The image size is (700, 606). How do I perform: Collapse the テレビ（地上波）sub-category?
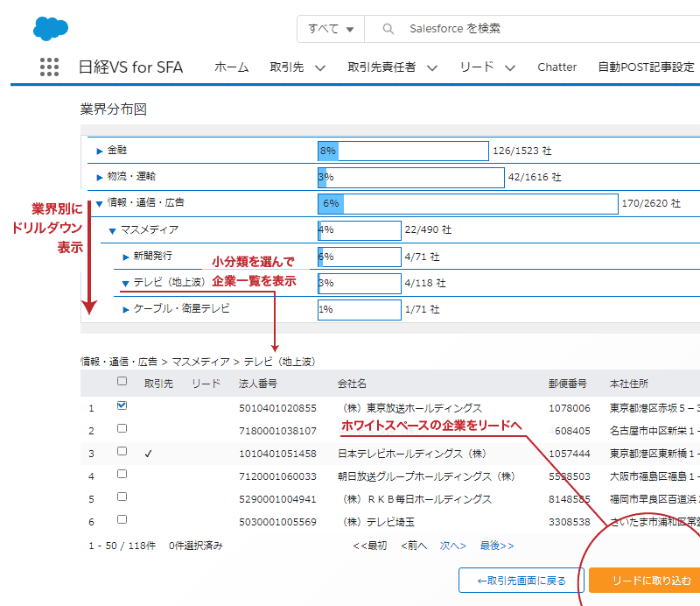125,284
